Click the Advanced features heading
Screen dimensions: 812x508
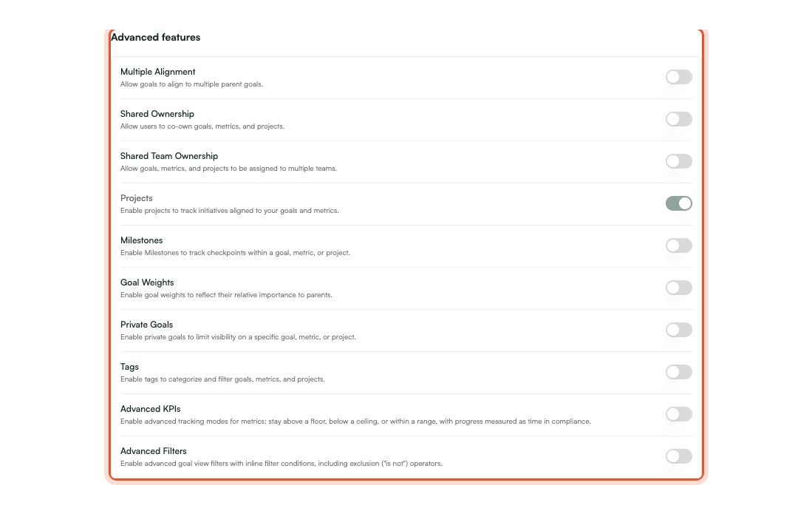155,37
